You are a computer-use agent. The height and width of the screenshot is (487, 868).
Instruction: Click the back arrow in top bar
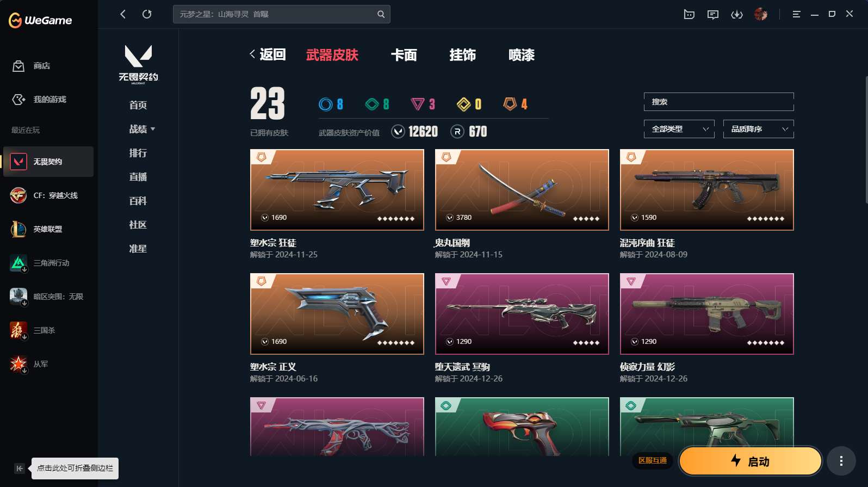(x=123, y=14)
